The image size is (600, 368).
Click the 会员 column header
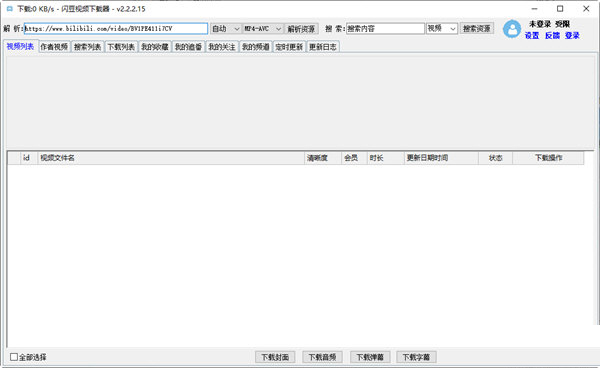354,158
